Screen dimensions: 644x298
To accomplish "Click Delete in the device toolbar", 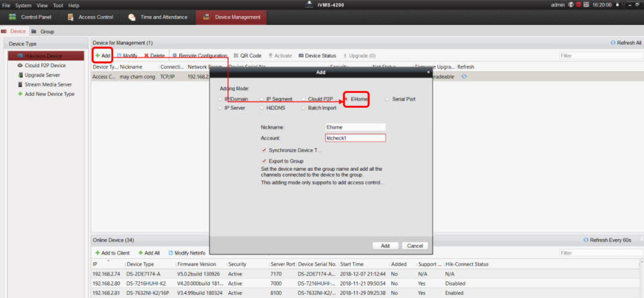I will 154,55.
